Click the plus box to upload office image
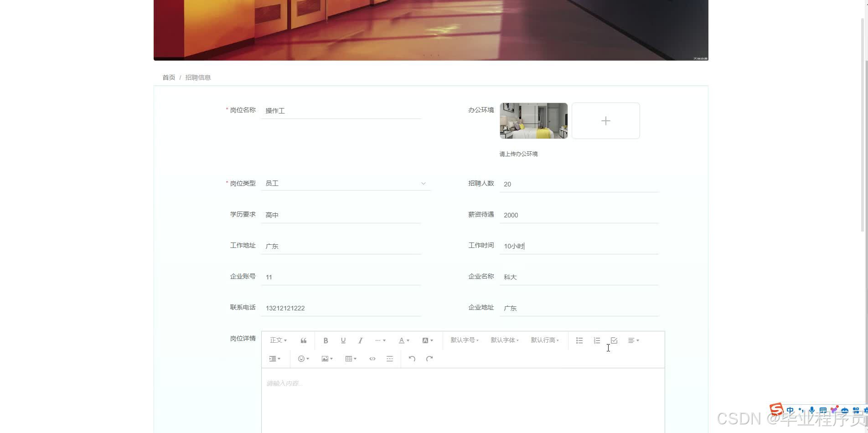This screenshot has width=868, height=433. [606, 121]
